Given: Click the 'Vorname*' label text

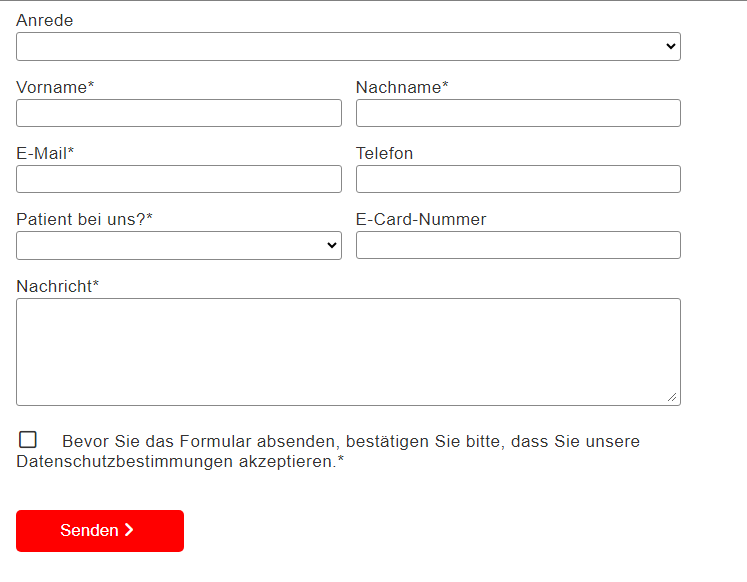Looking at the screenshot, I should point(55,87).
